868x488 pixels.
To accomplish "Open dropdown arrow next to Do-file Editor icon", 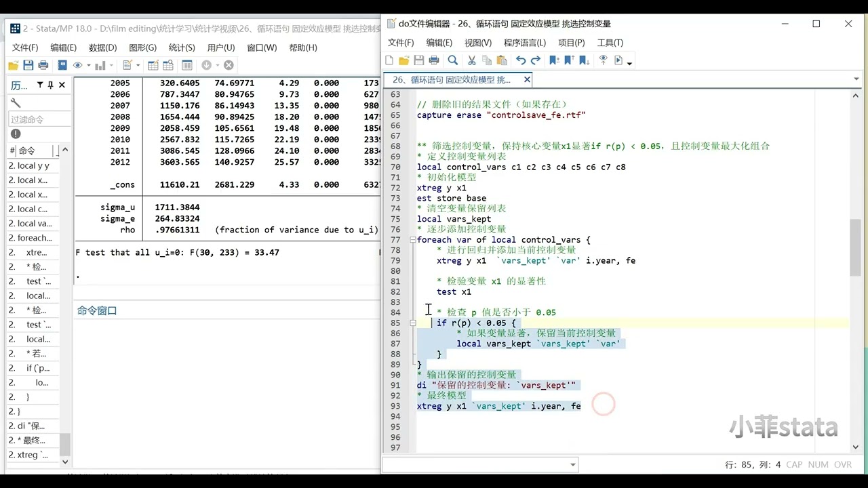I will pyautogui.click(x=138, y=66).
